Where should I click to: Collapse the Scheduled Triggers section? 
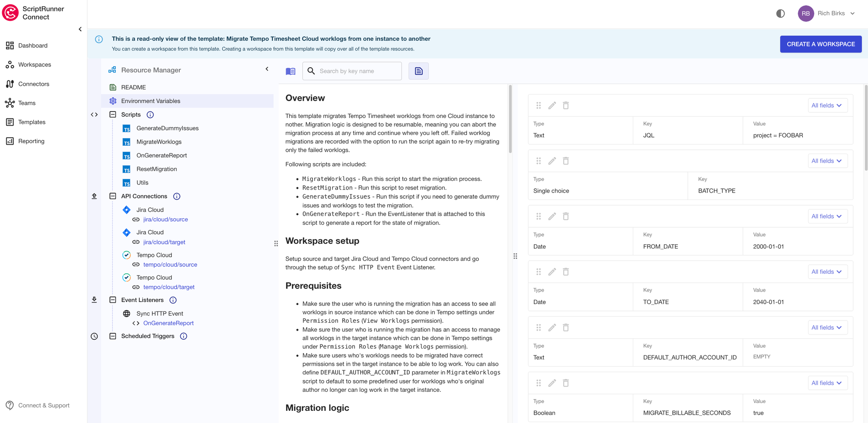click(x=113, y=336)
